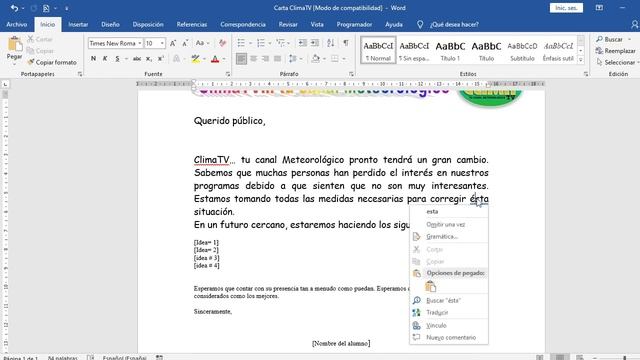This screenshot has width=640, height=360.
Task: Click Reemplazar in Edición group
Action: [x=616, y=51]
